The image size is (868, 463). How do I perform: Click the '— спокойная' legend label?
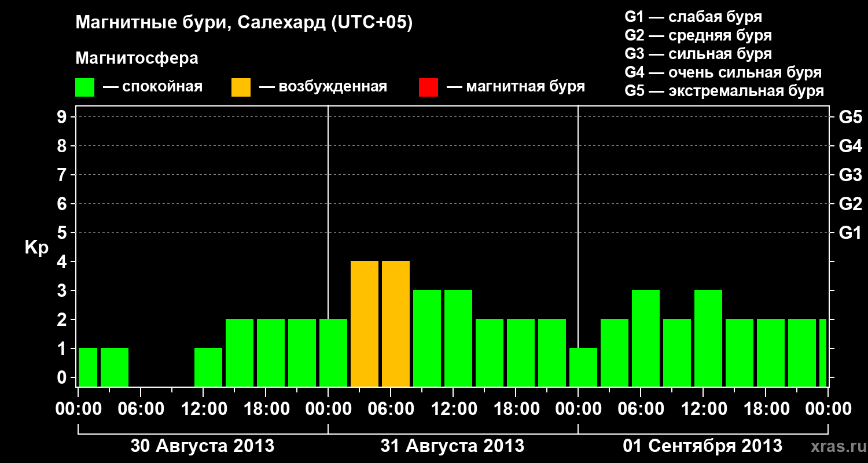tap(153, 87)
